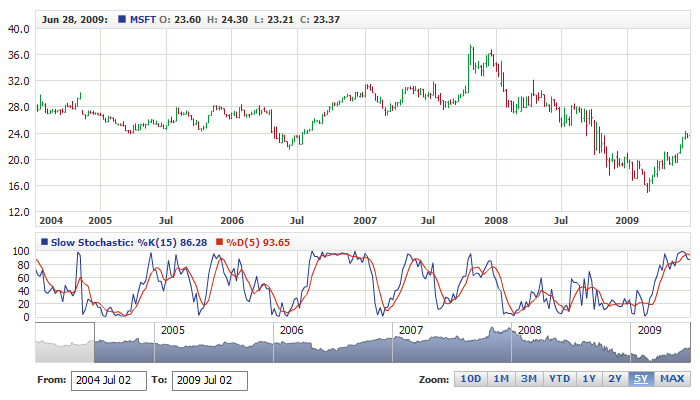Select the 10D zoom range
700x400 pixels.
(x=469, y=379)
